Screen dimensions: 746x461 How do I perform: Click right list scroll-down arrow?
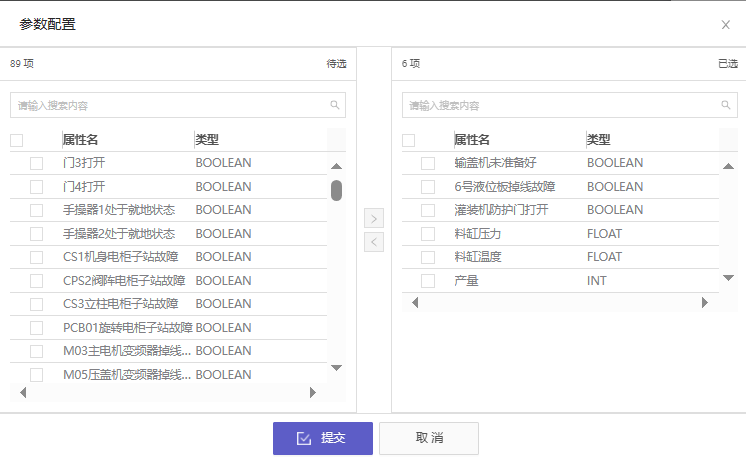click(728, 278)
